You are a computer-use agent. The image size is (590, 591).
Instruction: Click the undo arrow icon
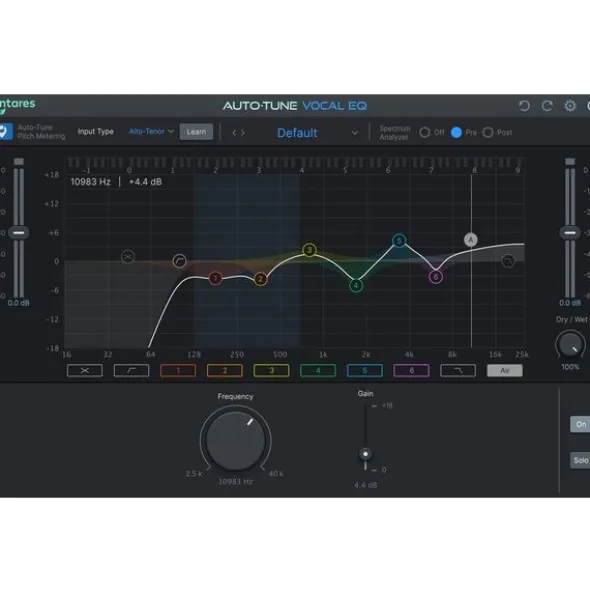point(524,106)
